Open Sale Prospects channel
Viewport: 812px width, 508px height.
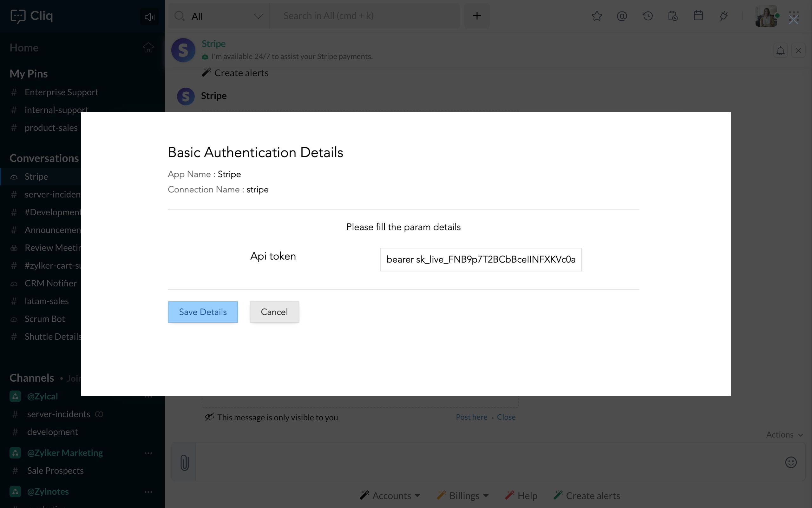tap(56, 470)
